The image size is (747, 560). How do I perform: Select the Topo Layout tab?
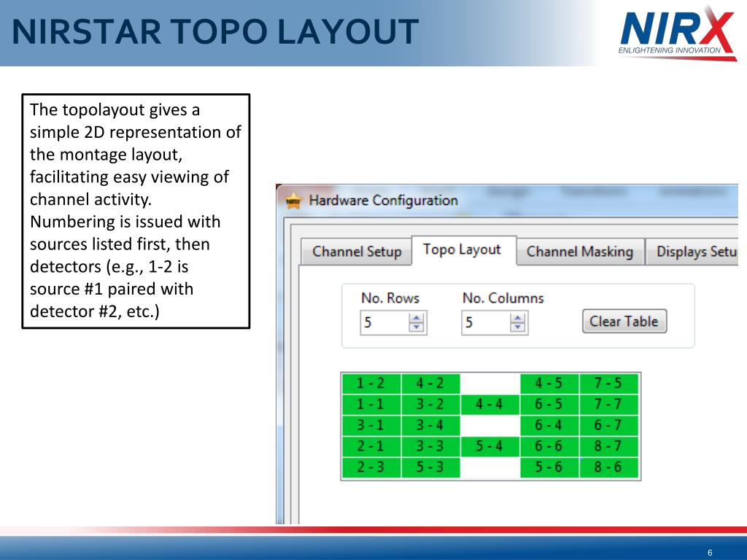[x=463, y=250]
